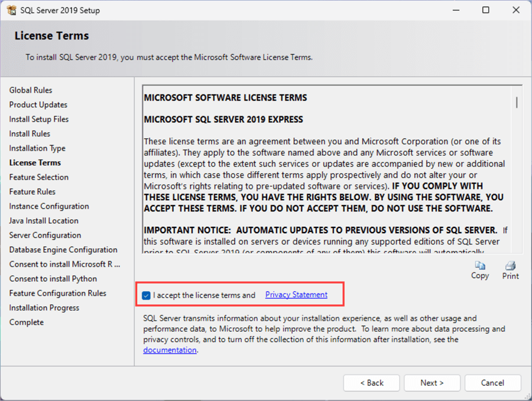This screenshot has height=401, width=532.
Task: Select the Java Install Location step
Action: point(44,221)
